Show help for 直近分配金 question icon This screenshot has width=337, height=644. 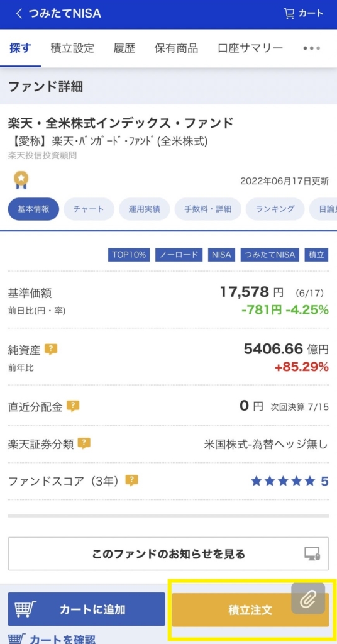[x=73, y=406]
